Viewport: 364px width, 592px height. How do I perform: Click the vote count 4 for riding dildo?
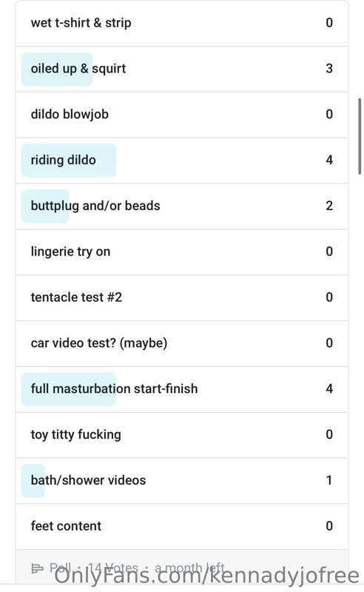pos(329,160)
